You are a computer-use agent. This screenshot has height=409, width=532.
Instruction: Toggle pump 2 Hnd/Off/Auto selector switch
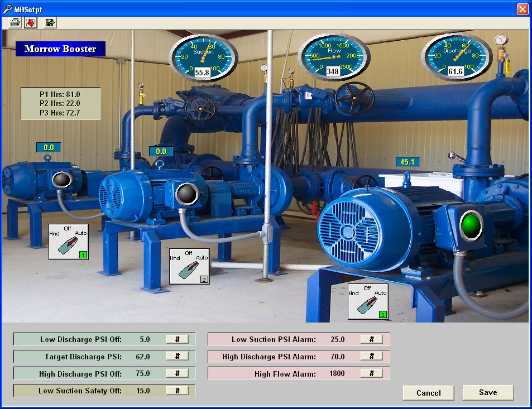(189, 266)
